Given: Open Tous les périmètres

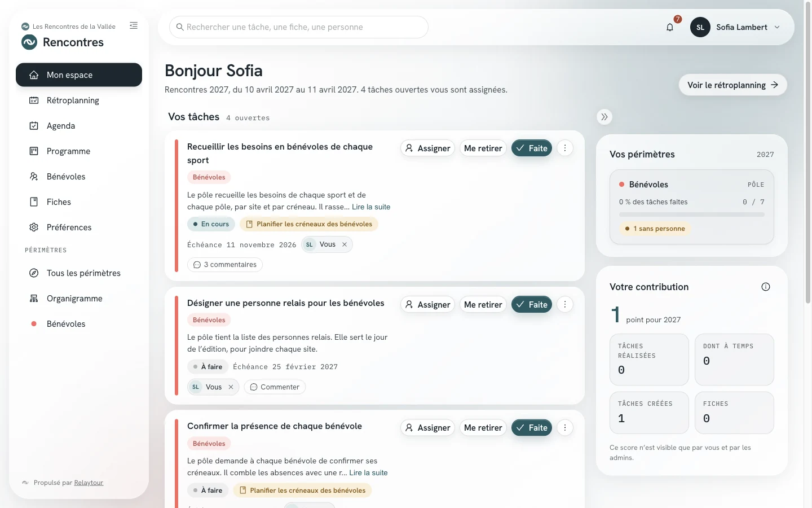Looking at the screenshot, I should pos(79,273).
